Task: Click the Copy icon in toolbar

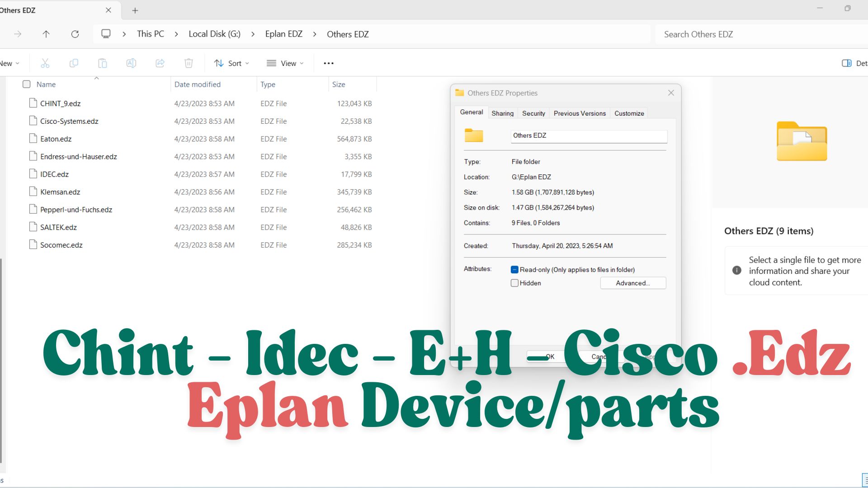Action: (x=74, y=63)
